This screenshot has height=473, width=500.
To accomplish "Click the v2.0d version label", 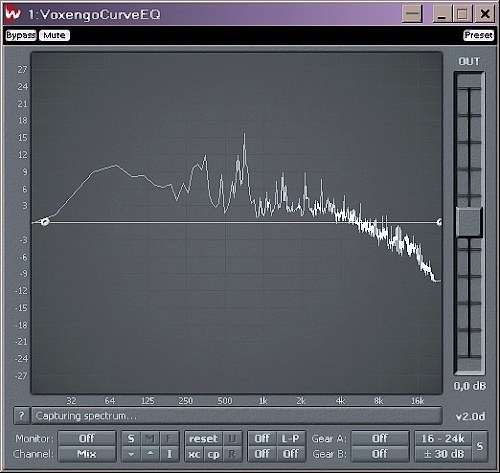I will pyautogui.click(x=470, y=416).
